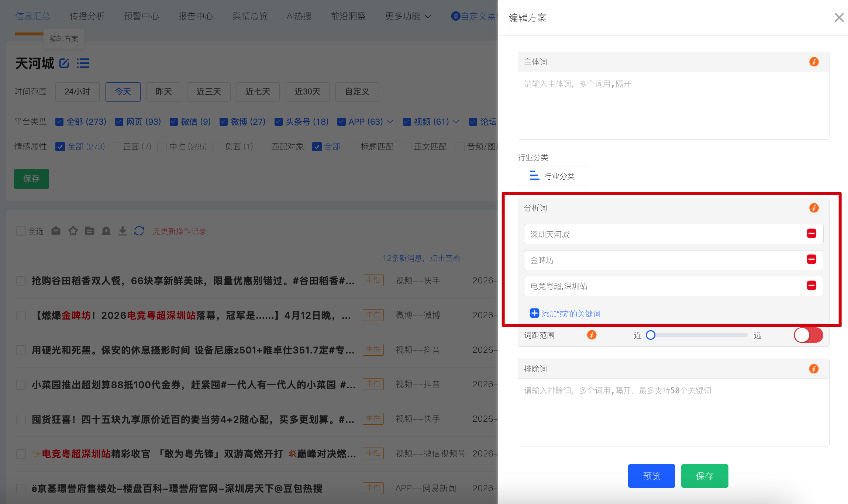Click in the 排除词 text area
This screenshot has width=848, height=504.
pyautogui.click(x=673, y=412)
